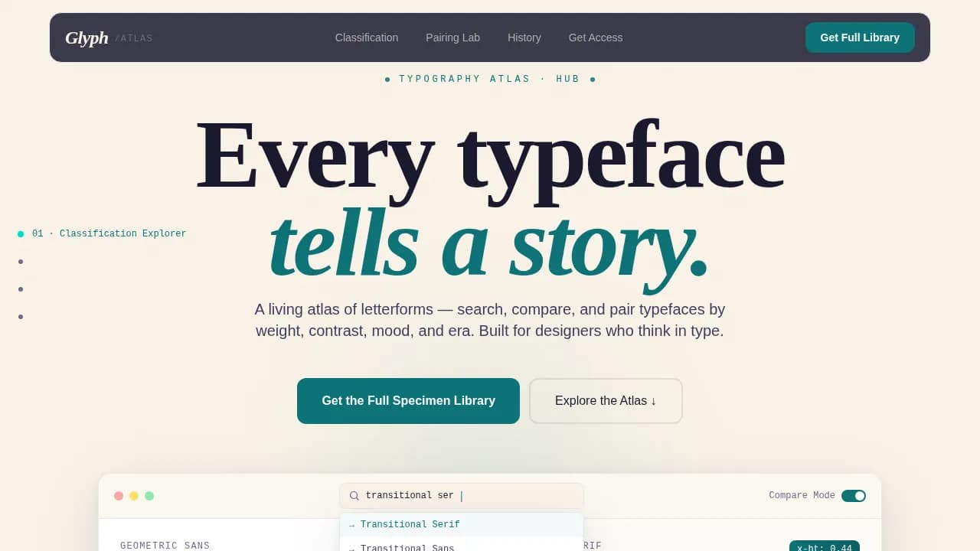The height and width of the screenshot is (551, 980).
Task: Jump to the second section dot in side navigation
Action: pyautogui.click(x=21, y=262)
